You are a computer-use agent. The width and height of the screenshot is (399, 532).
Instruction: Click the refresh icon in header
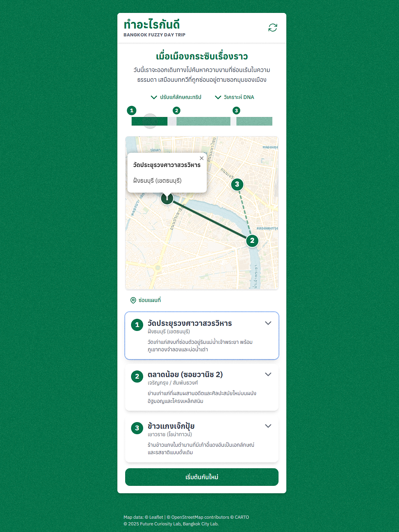click(x=273, y=27)
